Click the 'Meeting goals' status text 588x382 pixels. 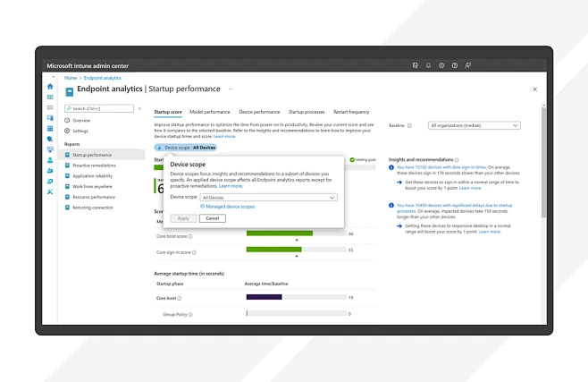coord(365,160)
